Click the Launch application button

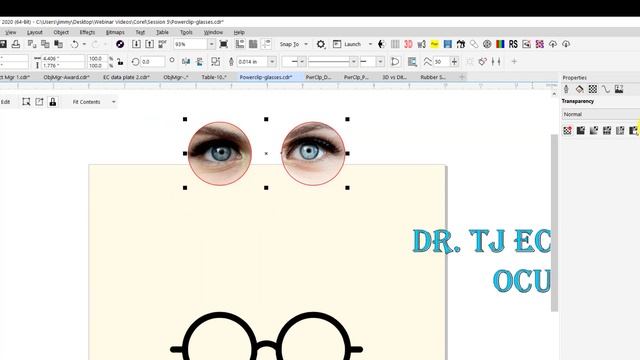pyautogui.click(x=347, y=44)
